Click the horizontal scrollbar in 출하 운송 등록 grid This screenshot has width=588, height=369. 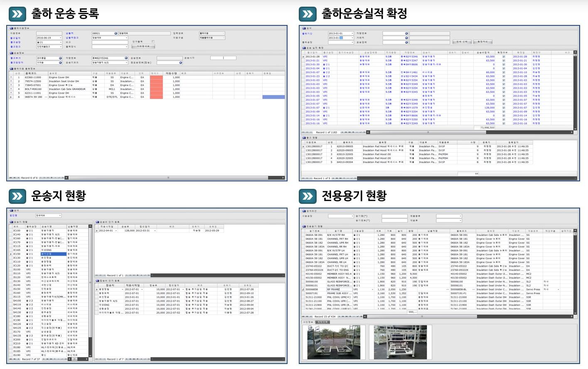(x=168, y=178)
